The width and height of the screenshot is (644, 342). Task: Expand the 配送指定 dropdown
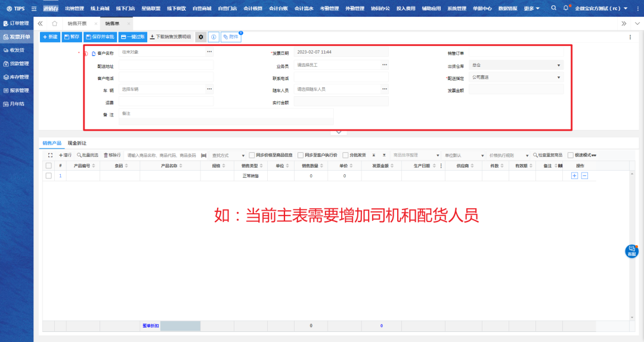point(516,77)
